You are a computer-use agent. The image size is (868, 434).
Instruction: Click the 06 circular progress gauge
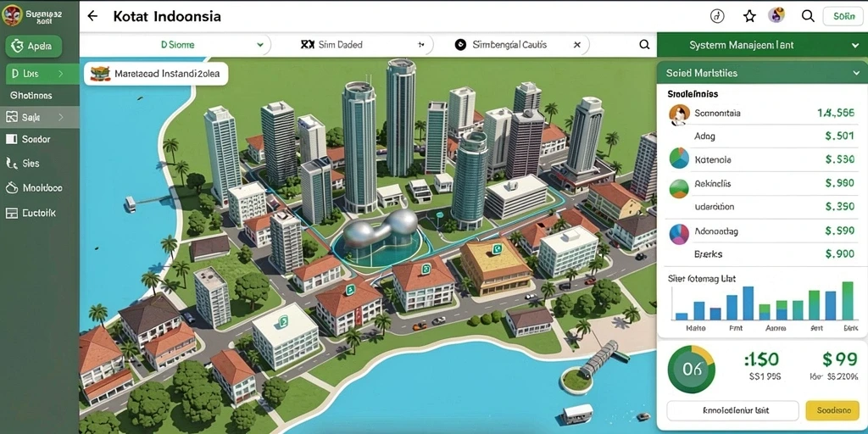[x=692, y=370]
